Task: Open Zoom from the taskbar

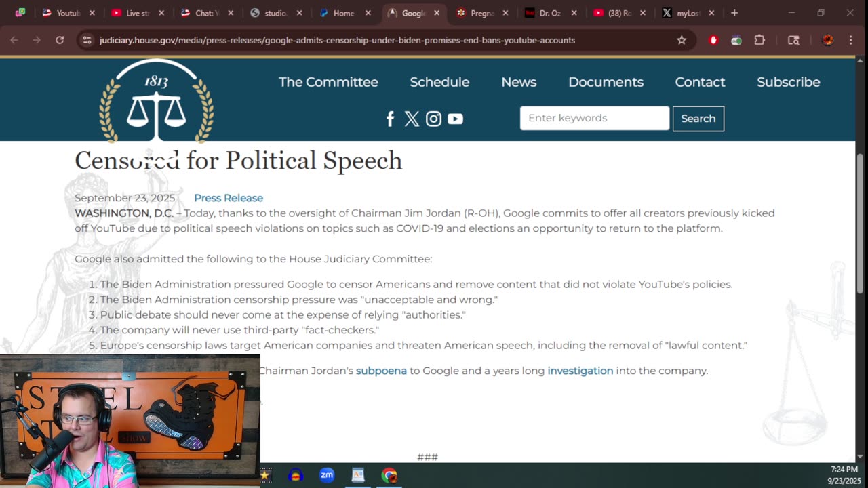Action: pyautogui.click(x=327, y=475)
